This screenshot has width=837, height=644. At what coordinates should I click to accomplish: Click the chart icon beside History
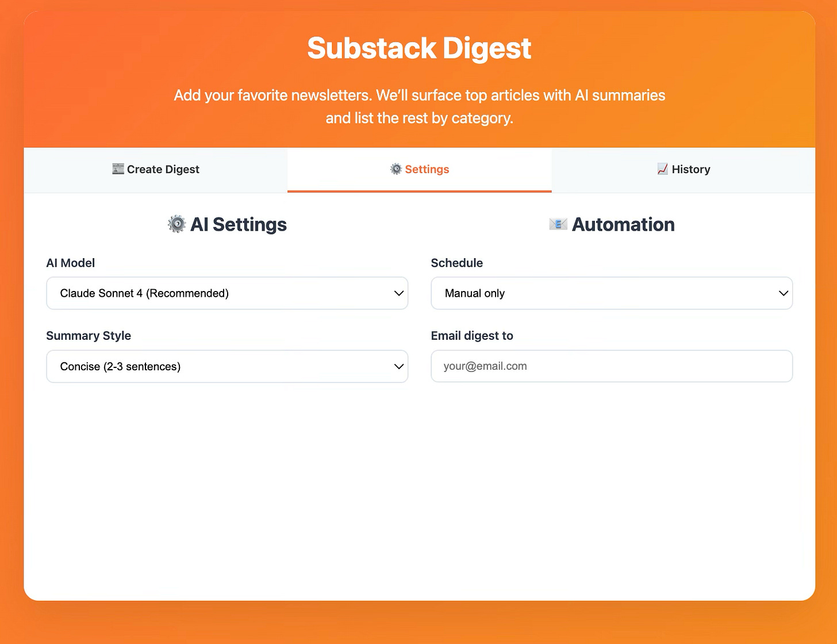[663, 169]
